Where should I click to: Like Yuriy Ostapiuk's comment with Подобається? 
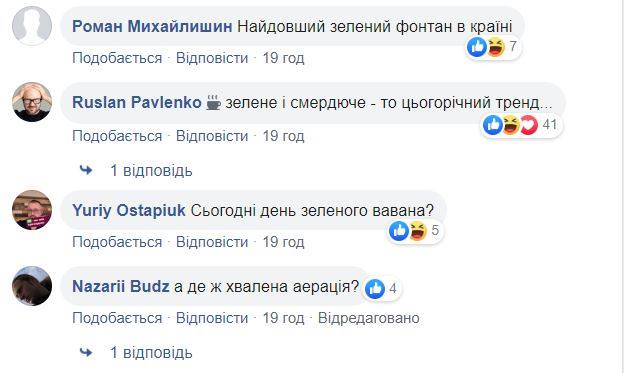tap(117, 242)
